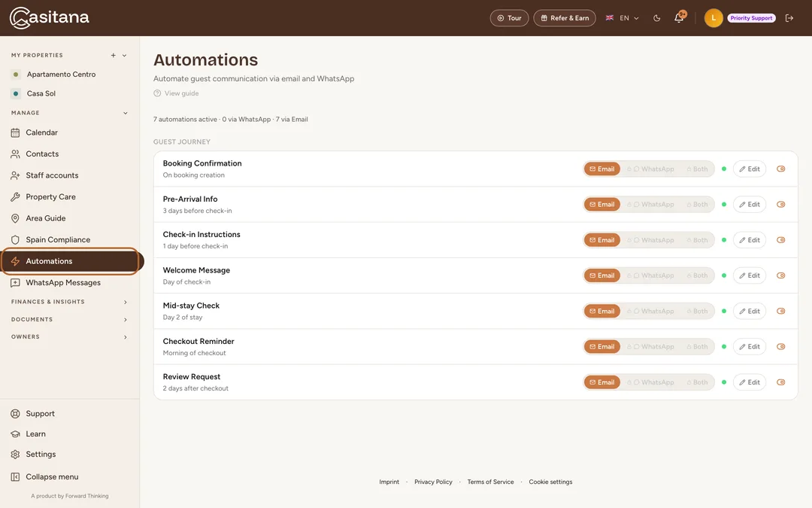This screenshot has width=812, height=508.
Task: Edit the Checkout Reminder automation
Action: point(750,346)
